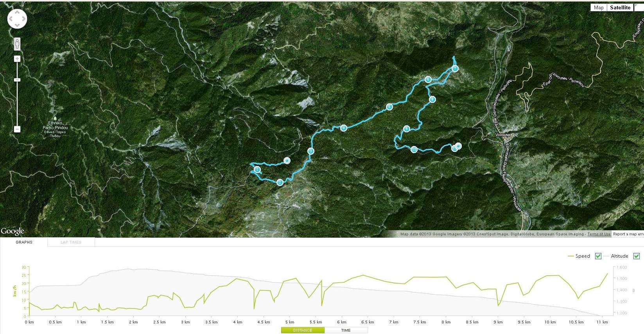The image size is (644, 334).
Task: Select DISTANCE as the graph axis
Action: coord(303,330)
